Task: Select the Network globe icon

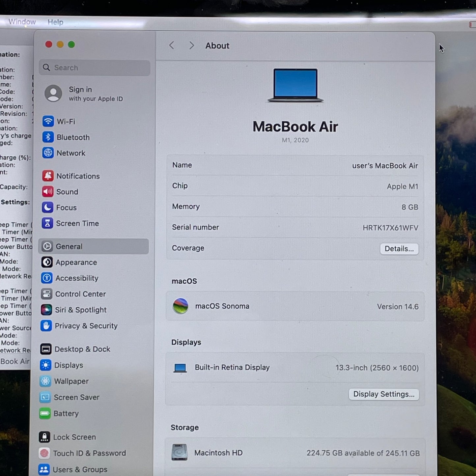Action: point(48,153)
